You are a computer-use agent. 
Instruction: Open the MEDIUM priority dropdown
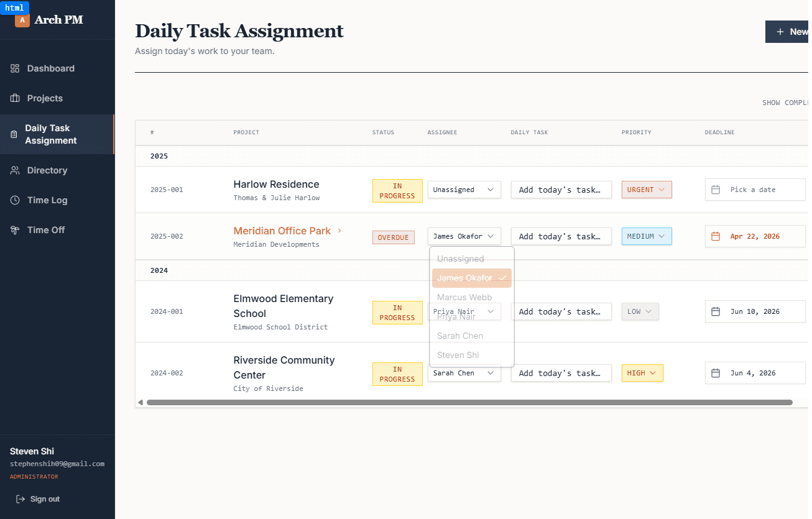[647, 236]
